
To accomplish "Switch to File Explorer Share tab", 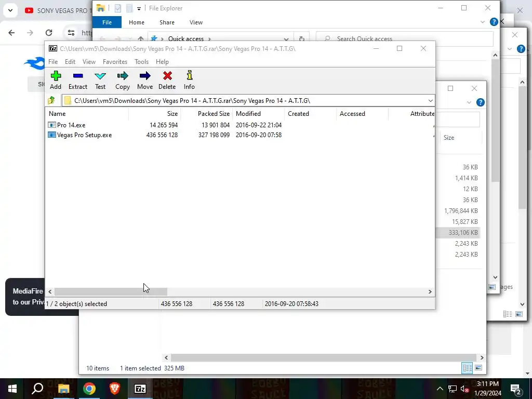I will point(167,22).
